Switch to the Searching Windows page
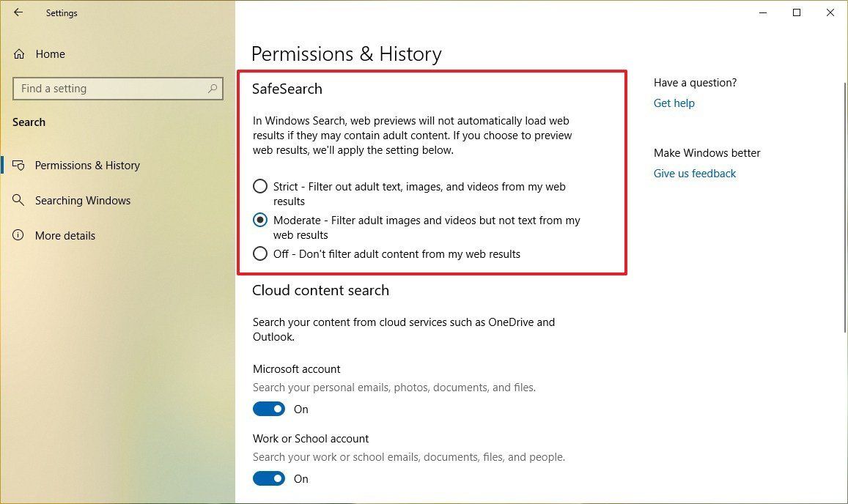 [x=81, y=200]
